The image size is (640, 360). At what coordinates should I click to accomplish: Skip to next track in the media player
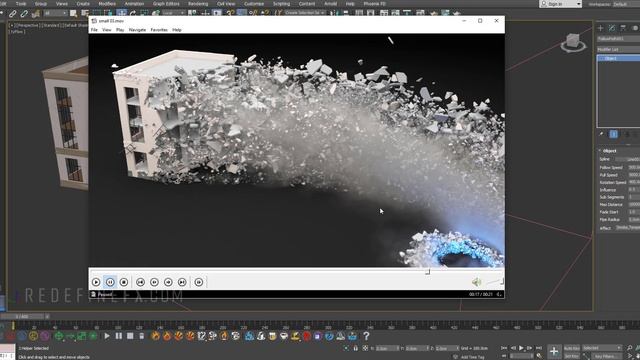[x=182, y=282]
